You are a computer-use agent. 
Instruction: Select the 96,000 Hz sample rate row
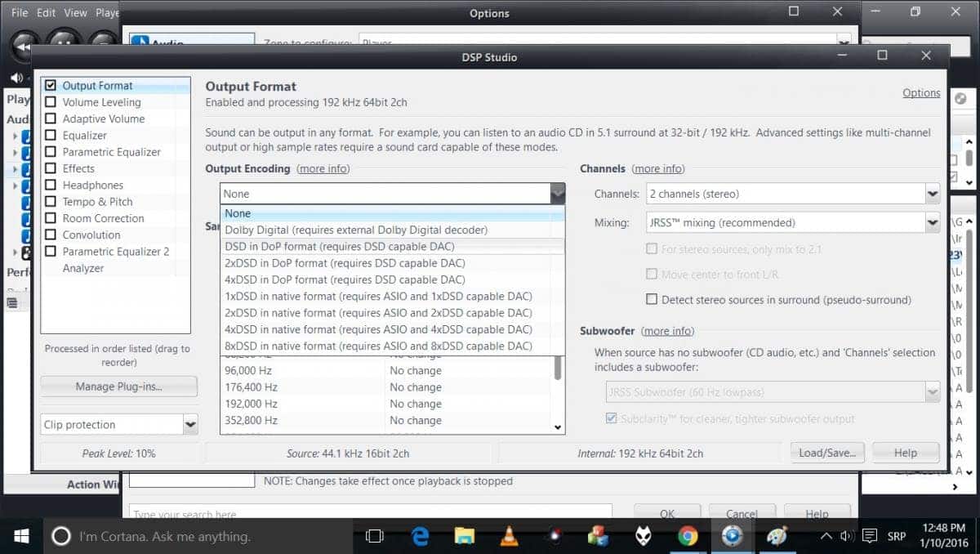(x=386, y=370)
